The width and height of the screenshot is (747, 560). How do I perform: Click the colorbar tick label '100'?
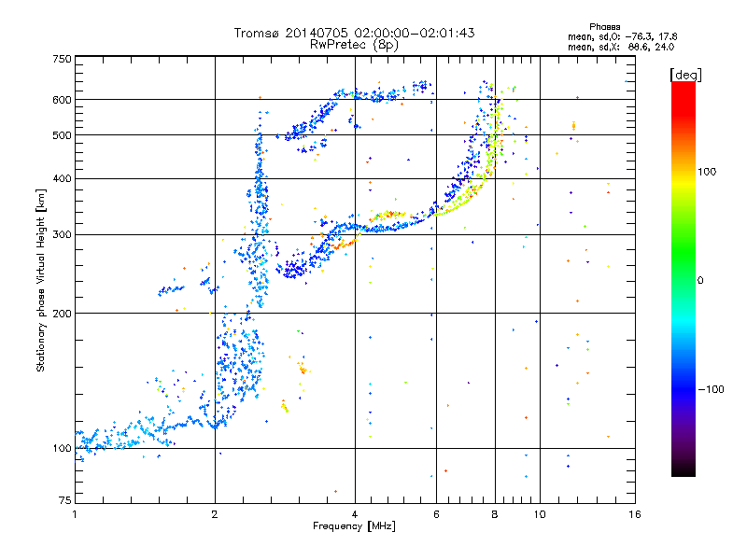707,172
